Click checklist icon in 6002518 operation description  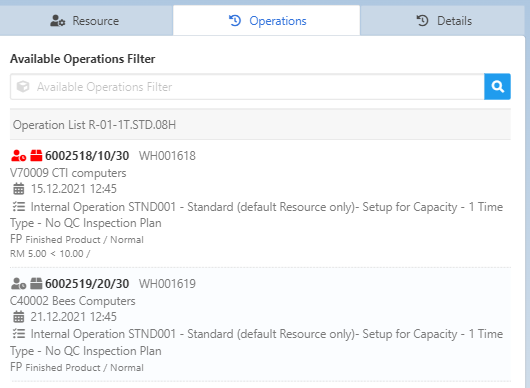coord(19,206)
